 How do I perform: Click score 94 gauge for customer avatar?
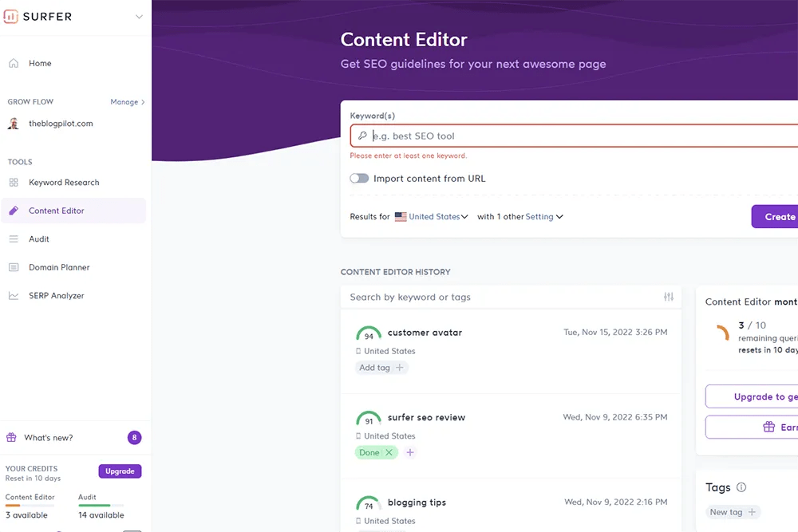(x=369, y=333)
